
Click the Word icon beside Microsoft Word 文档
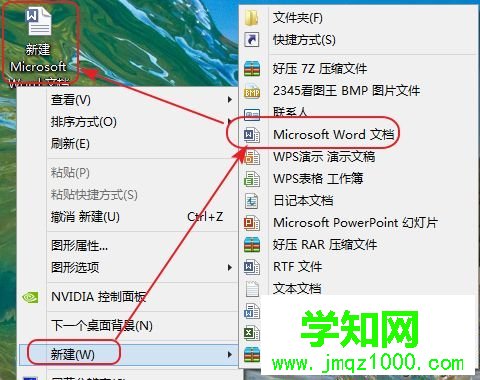252,135
